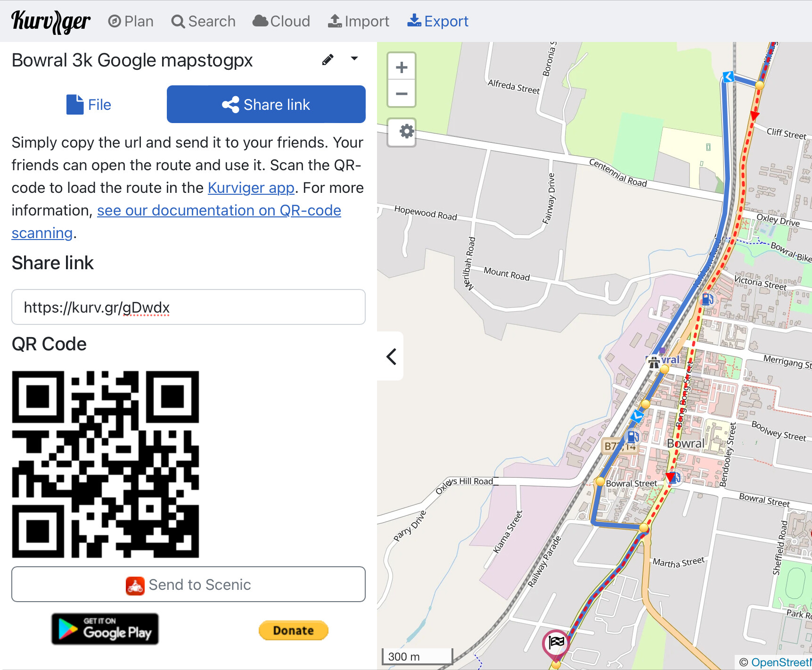The height and width of the screenshot is (670, 812).
Task: Click Send to Scenic button
Action: (x=189, y=584)
